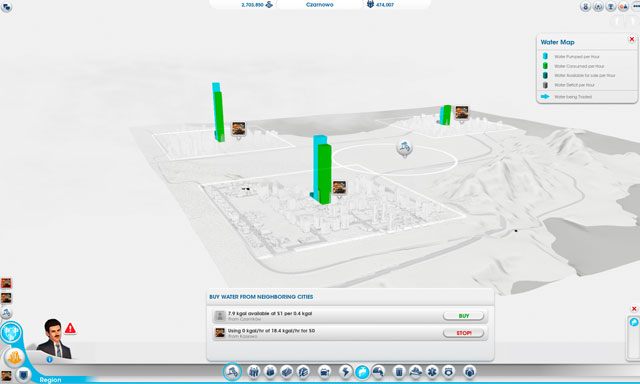This screenshot has height=384, width=640.
Task: Open the Fire services helmet icon
Action: pyautogui.click(x=416, y=372)
